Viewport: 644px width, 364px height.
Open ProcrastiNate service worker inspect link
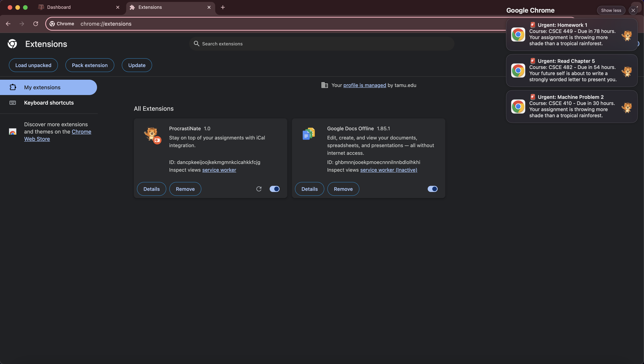[219, 170]
